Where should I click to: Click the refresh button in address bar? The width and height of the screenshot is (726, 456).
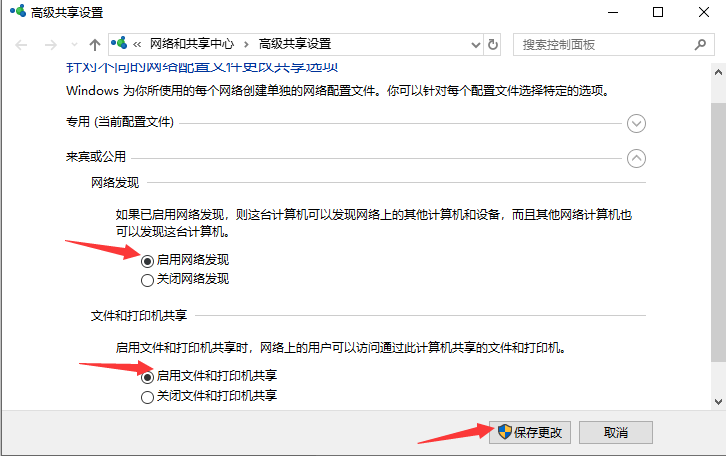[492, 44]
